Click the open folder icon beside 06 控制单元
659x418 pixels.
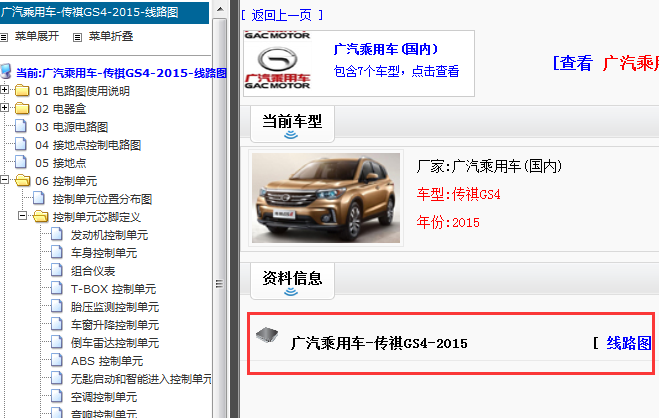tap(22, 181)
